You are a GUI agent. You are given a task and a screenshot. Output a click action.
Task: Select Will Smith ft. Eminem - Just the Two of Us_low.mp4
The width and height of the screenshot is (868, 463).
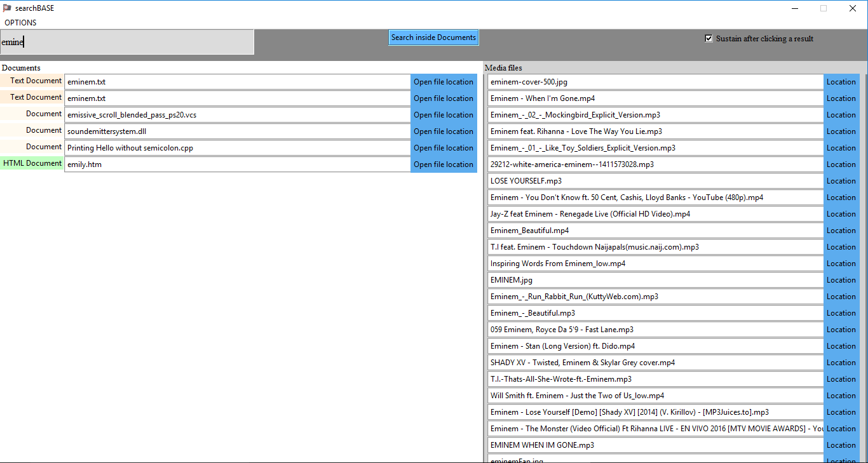coord(656,396)
